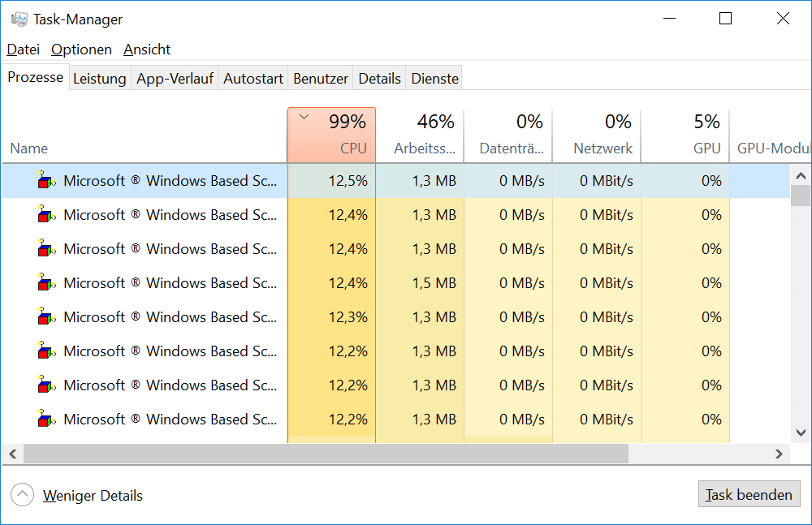Screen dimensions: 812x525
Task: Click the script host icon in the sixth row
Action: 47,351
